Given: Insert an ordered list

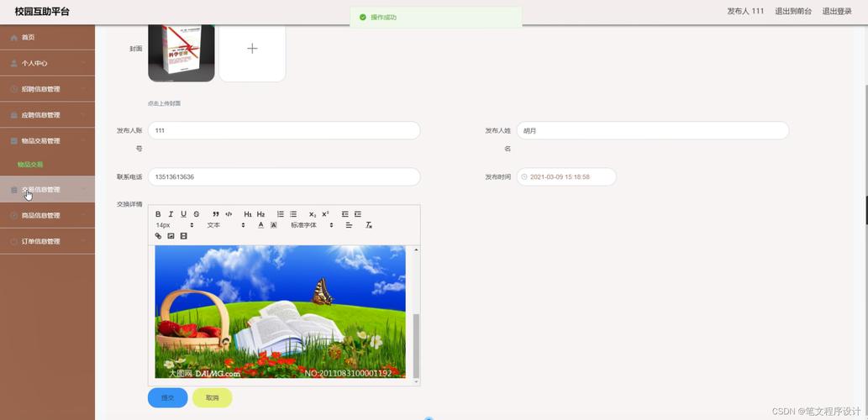Looking at the screenshot, I should coord(281,214).
